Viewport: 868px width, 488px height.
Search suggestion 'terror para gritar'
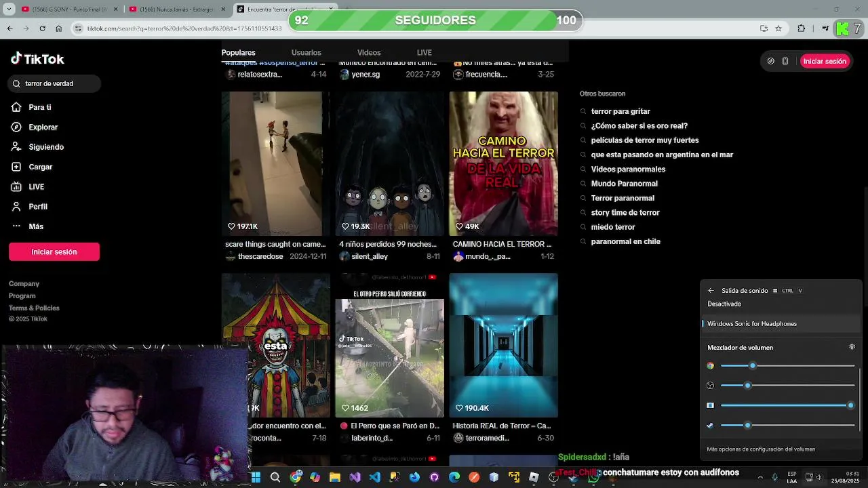[620, 111]
